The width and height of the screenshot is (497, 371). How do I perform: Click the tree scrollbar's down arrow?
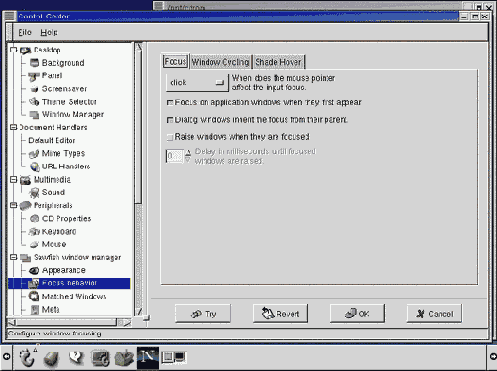[139, 312]
